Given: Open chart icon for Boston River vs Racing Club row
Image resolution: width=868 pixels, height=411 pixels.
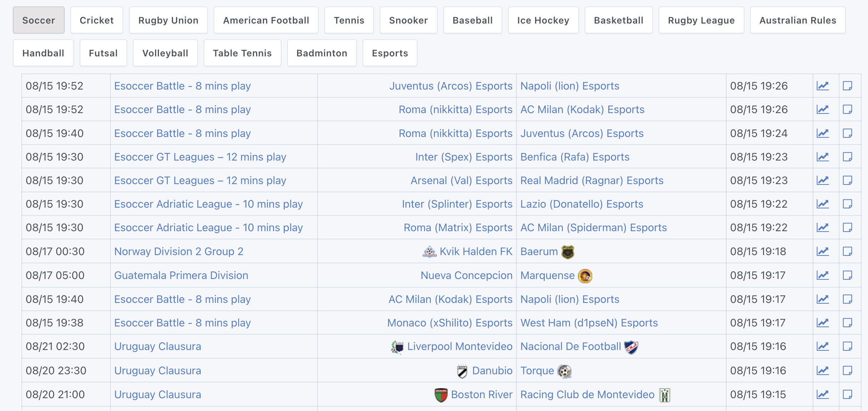Looking at the screenshot, I should 823,395.
